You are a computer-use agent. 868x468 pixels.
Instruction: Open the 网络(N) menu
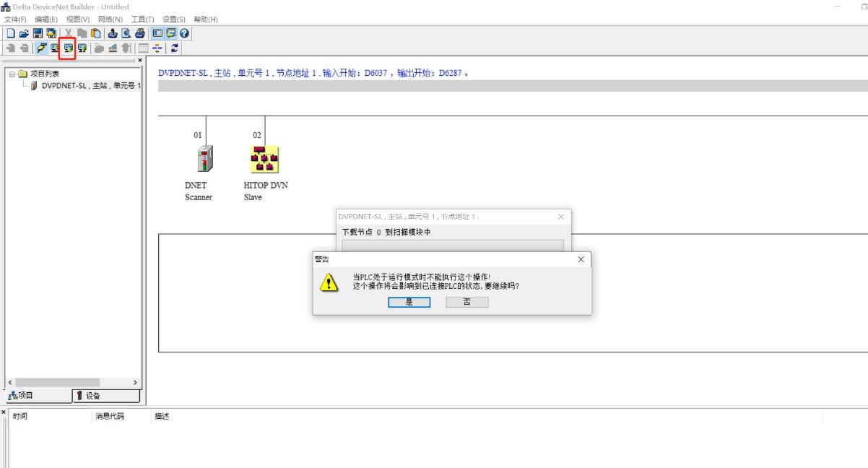(110, 19)
